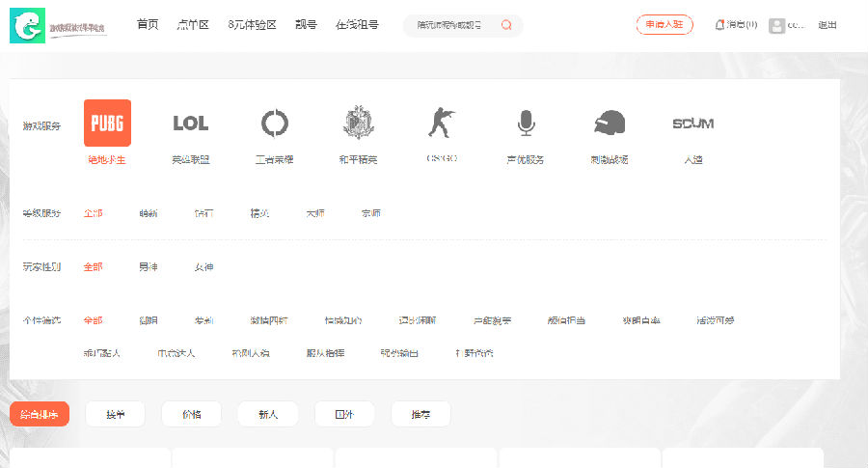Go to 首页 in the top navigation

(x=148, y=25)
